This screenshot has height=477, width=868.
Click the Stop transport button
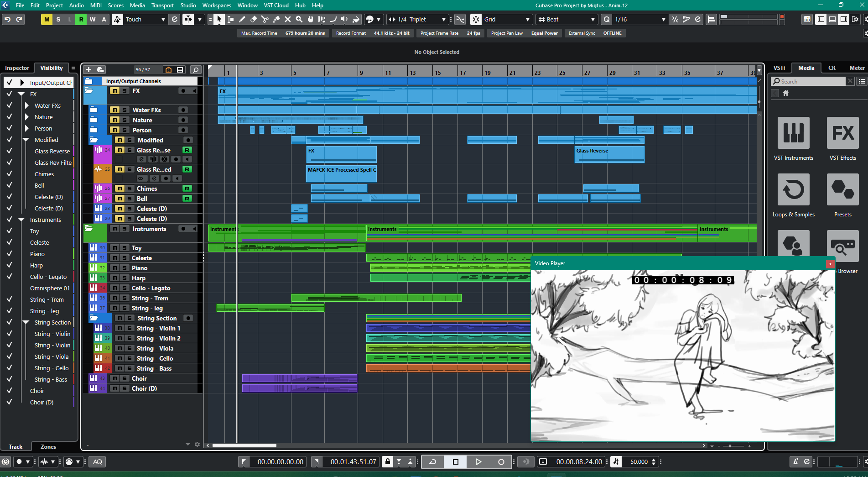pos(455,461)
